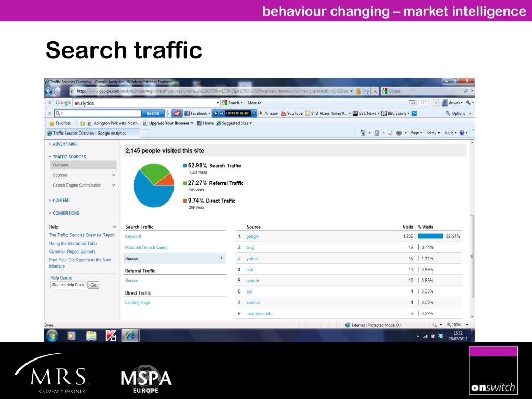Click the browser Back arrow button
532x399 pixels.
48,91
